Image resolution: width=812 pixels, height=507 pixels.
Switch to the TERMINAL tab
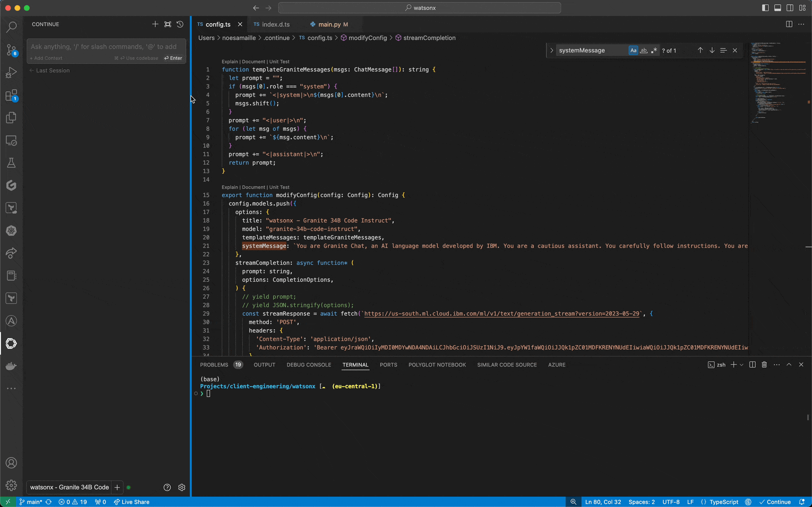click(x=355, y=364)
